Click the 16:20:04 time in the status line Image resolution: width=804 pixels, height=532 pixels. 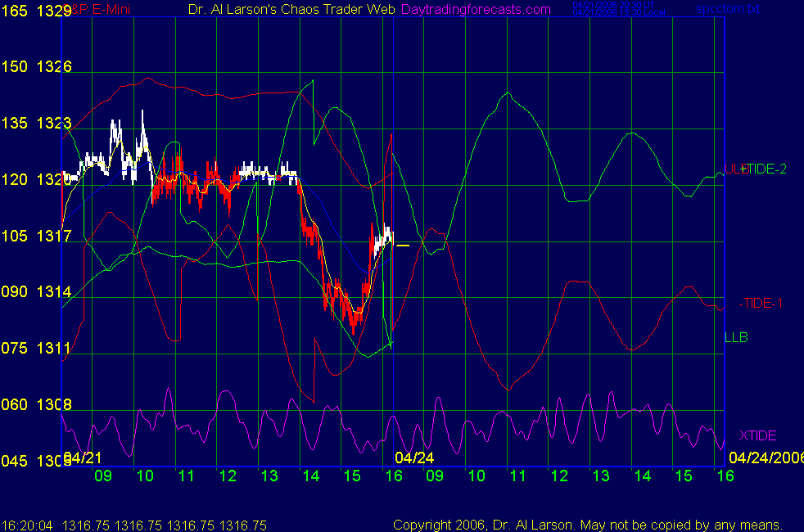point(27,525)
